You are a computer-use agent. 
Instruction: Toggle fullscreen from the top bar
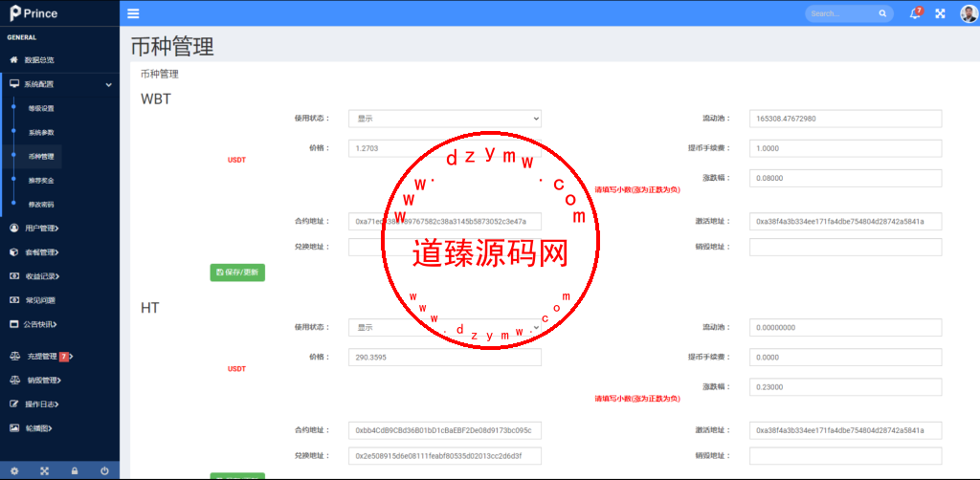click(940, 13)
